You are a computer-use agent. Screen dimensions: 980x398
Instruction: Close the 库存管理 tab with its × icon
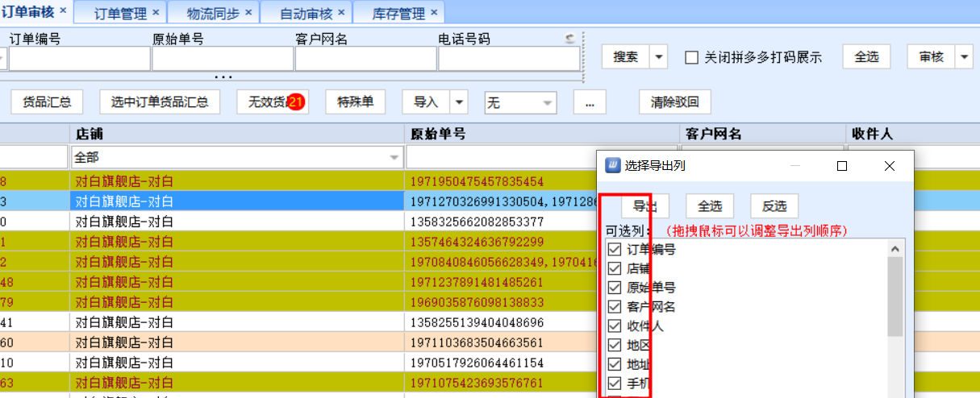coord(434,13)
